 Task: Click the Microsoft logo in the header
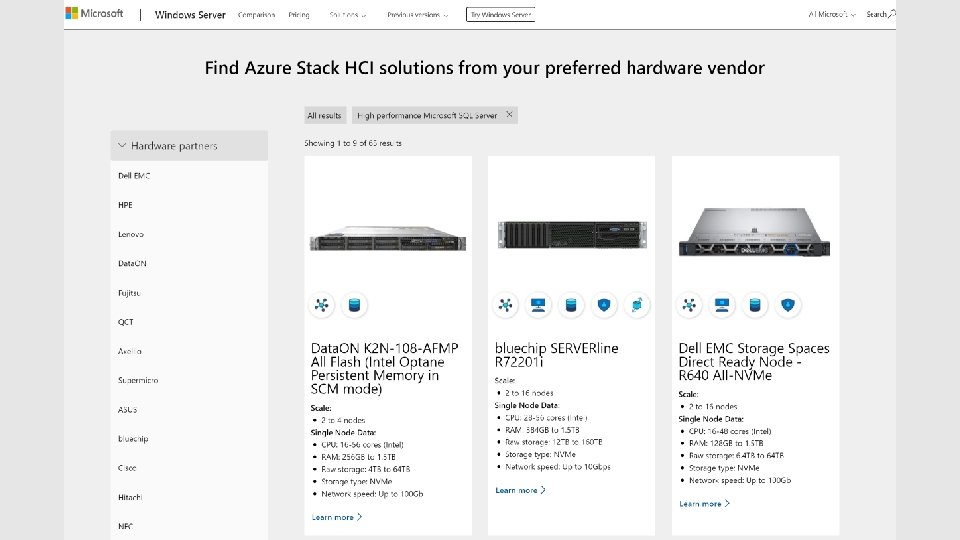pos(94,14)
